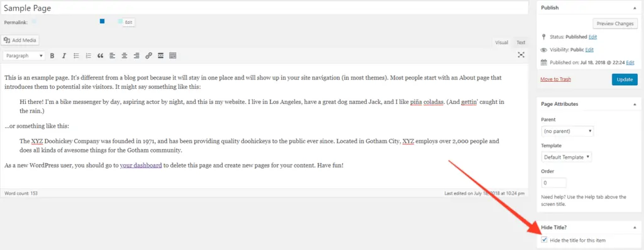
Task: Switch to the Visual editor tab
Action: click(x=501, y=42)
